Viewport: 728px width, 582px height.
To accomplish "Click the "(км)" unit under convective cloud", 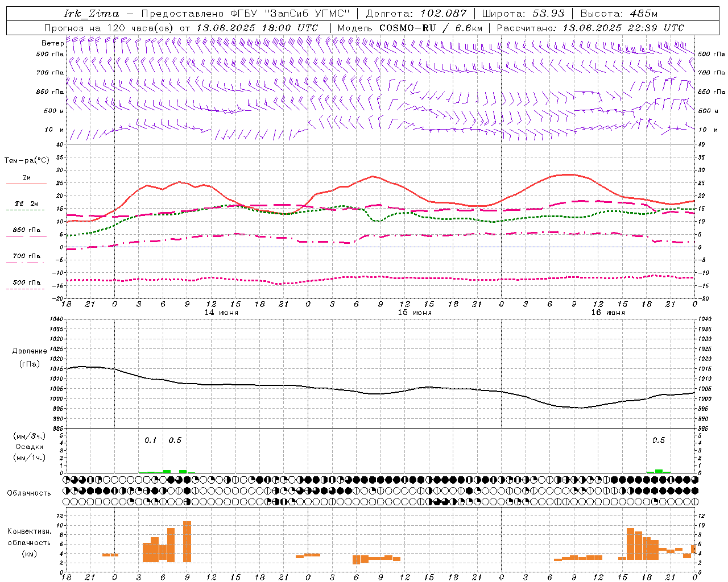I will pyautogui.click(x=29, y=554).
